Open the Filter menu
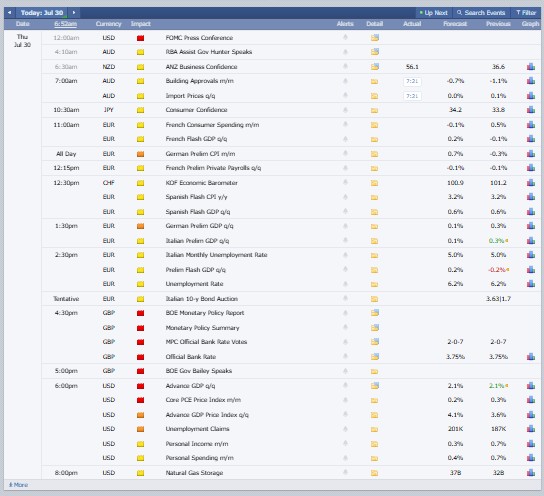This screenshot has width=544, height=496. [x=526, y=13]
